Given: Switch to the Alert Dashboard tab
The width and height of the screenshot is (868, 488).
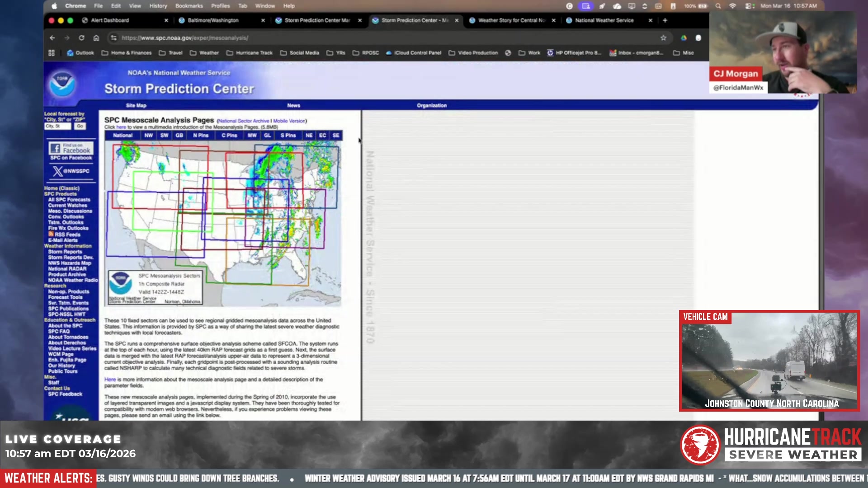Looking at the screenshot, I should (x=110, y=20).
